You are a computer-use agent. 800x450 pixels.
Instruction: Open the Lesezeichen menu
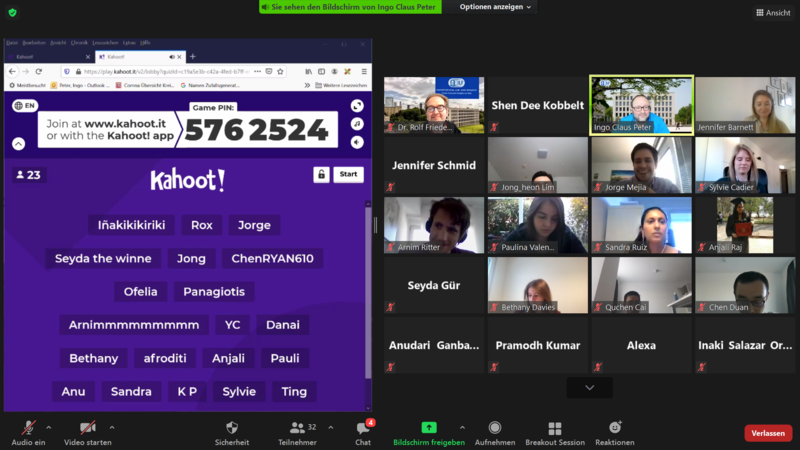coord(105,43)
